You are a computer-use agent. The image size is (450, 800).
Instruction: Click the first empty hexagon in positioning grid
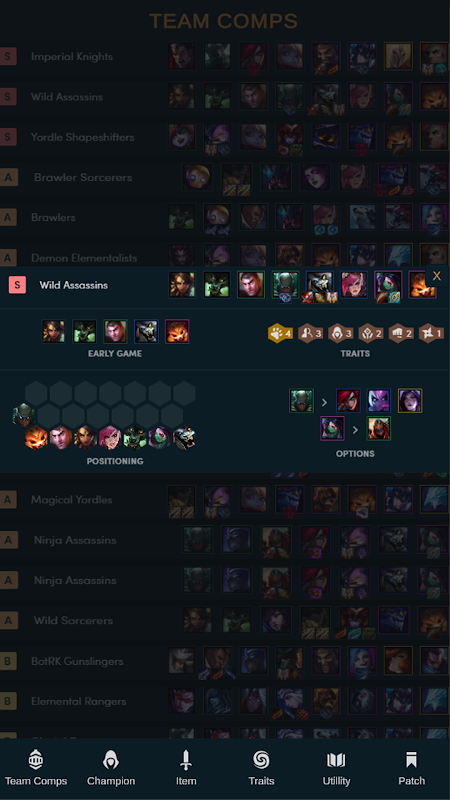click(36, 393)
